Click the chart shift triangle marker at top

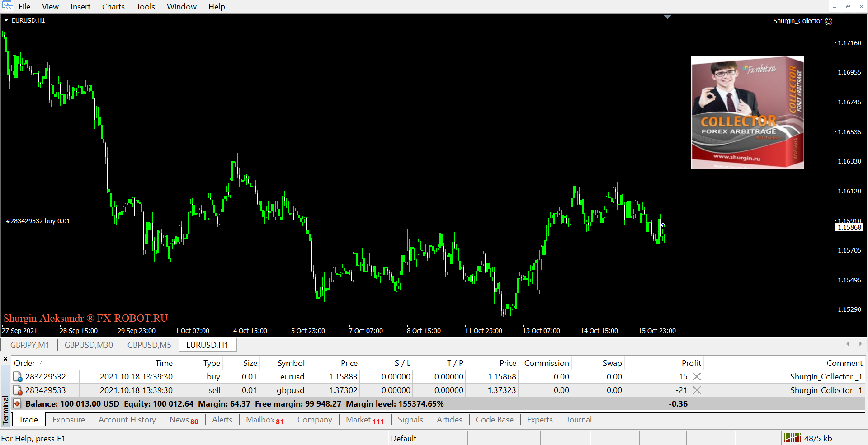tap(667, 17)
